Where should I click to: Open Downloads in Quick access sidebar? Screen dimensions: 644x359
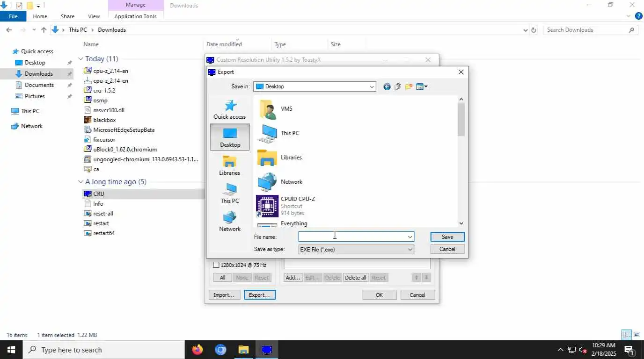[x=38, y=74]
